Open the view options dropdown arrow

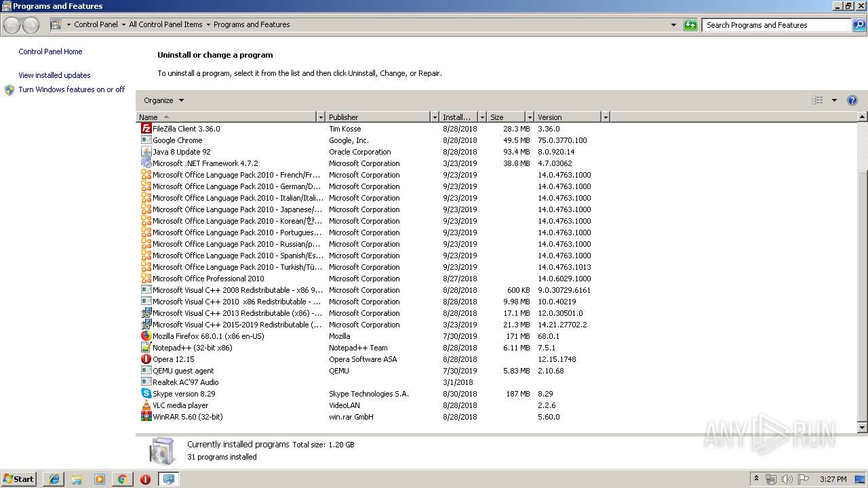pyautogui.click(x=834, y=100)
